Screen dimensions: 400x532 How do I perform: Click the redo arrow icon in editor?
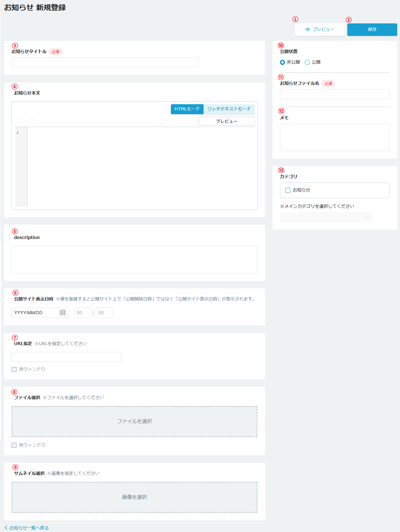tap(32, 121)
